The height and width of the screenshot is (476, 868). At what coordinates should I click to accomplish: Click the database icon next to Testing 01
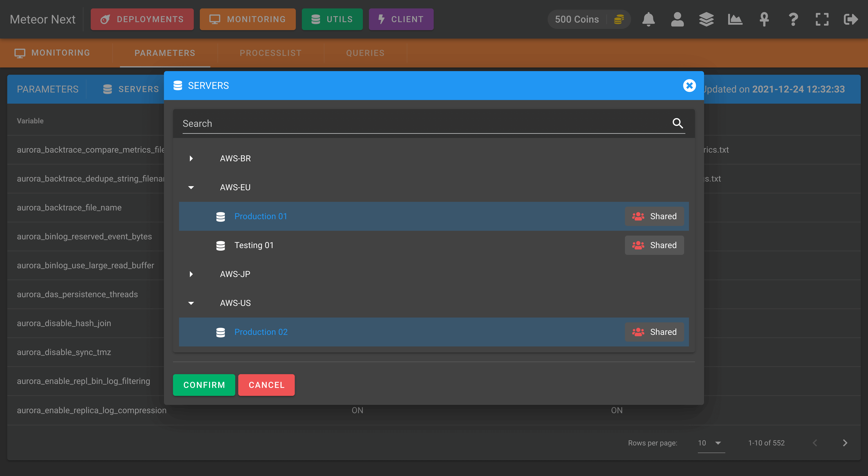point(220,246)
